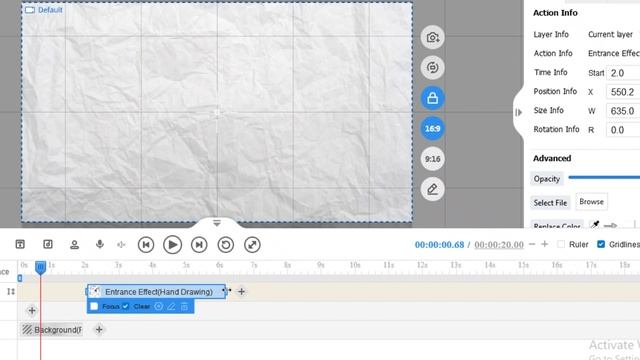
Task: Edit the R rotation field showing 0.0
Action: [x=623, y=130]
